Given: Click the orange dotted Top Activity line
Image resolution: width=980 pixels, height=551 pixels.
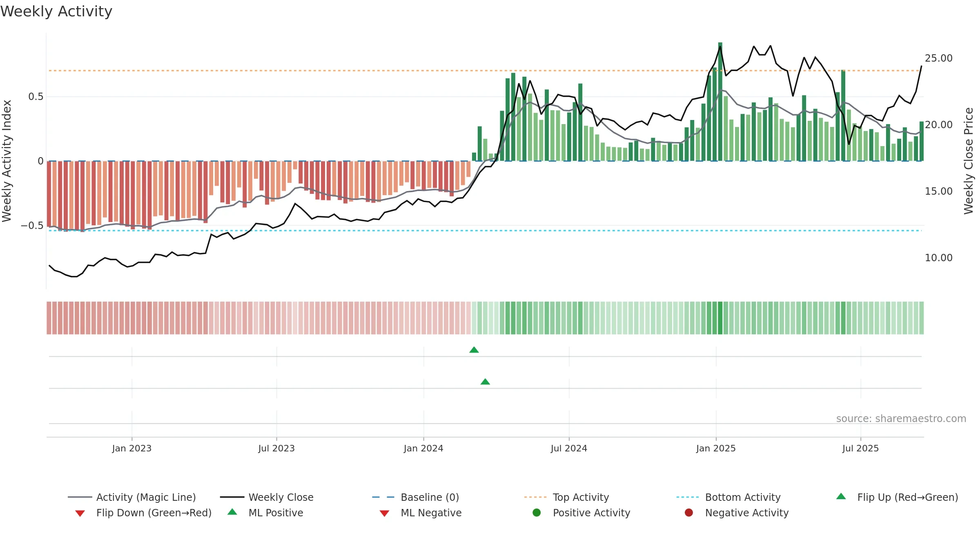Looking at the screenshot, I should (x=485, y=71).
